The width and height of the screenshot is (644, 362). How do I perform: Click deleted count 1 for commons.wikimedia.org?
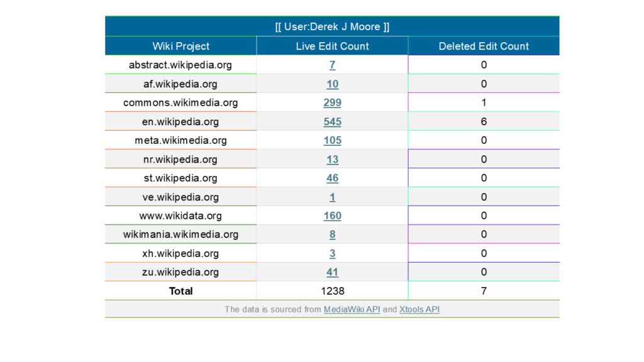(x=484, y=102)
